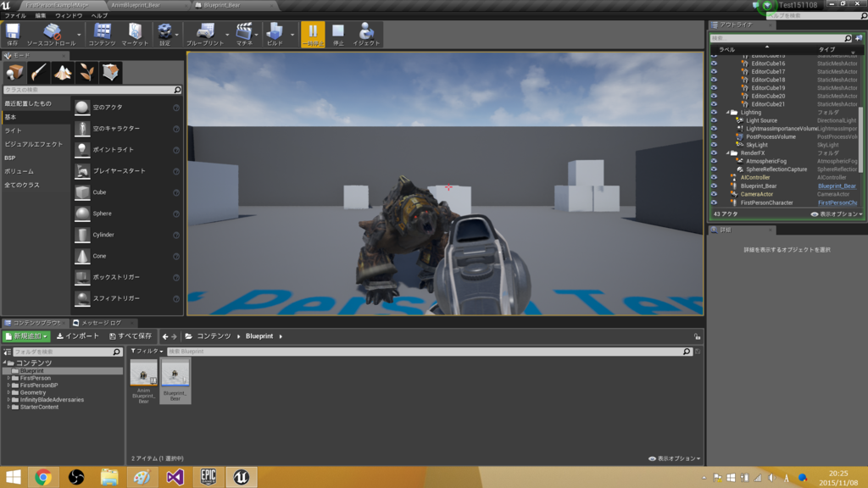Select Empty Character (空のキャラクター) item
This screenshot has height=488, width=868.
(x=127, y=129)
